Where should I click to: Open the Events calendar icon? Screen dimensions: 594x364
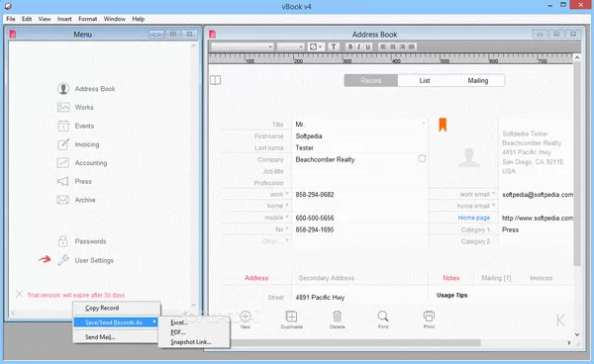coord(63,126)
